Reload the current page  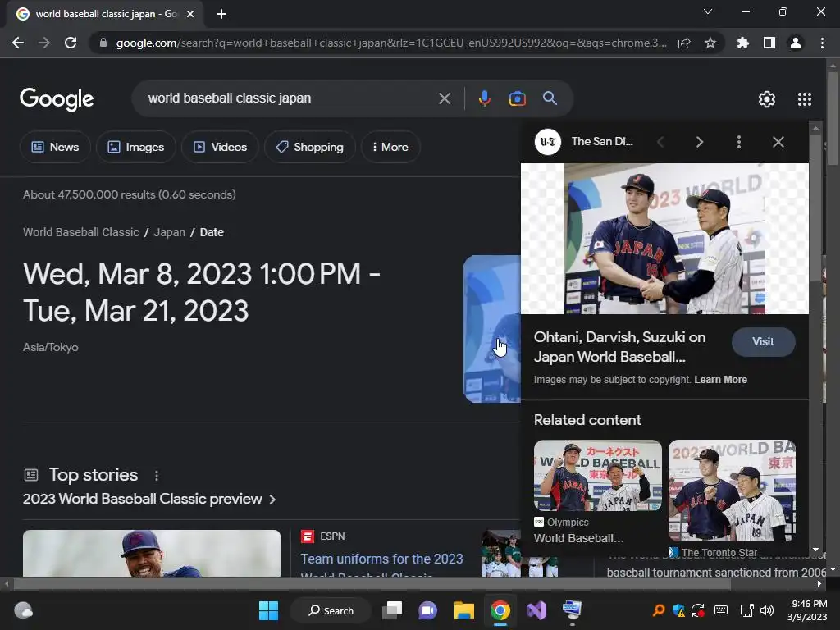coord(71,43)
